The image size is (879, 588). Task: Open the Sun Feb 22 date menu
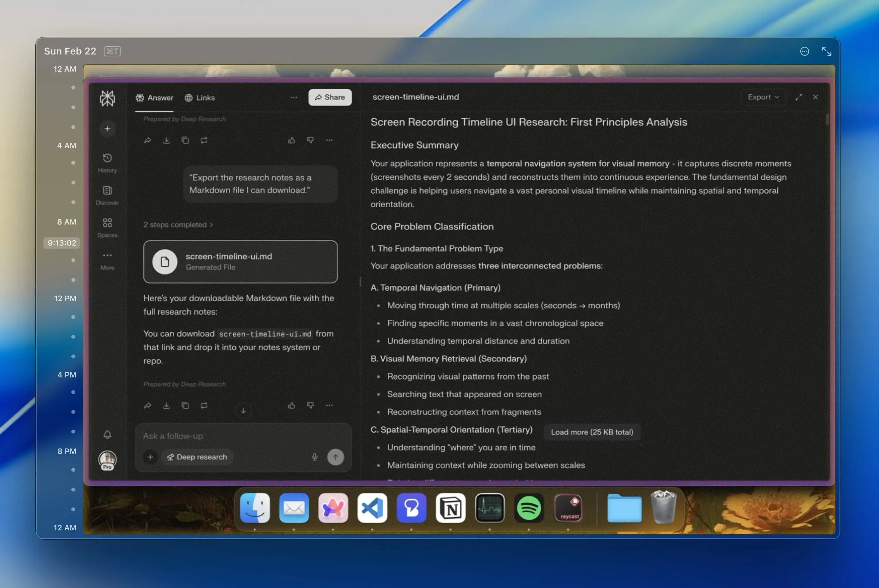(x=70, y=51)
